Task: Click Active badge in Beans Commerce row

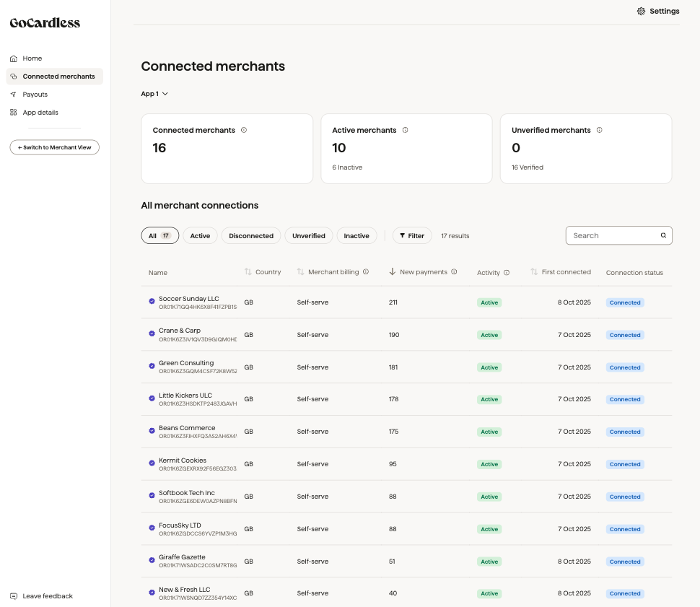Action: [489, 432]
